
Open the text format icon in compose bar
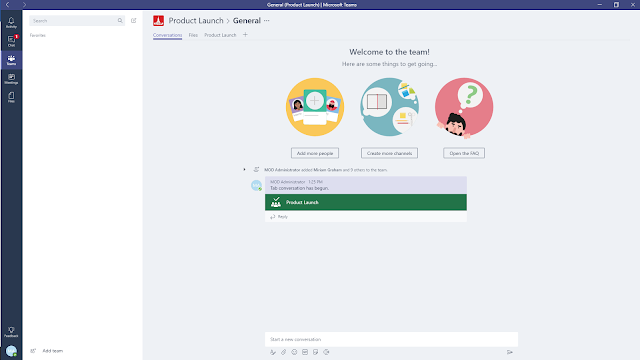click(273, 352)
